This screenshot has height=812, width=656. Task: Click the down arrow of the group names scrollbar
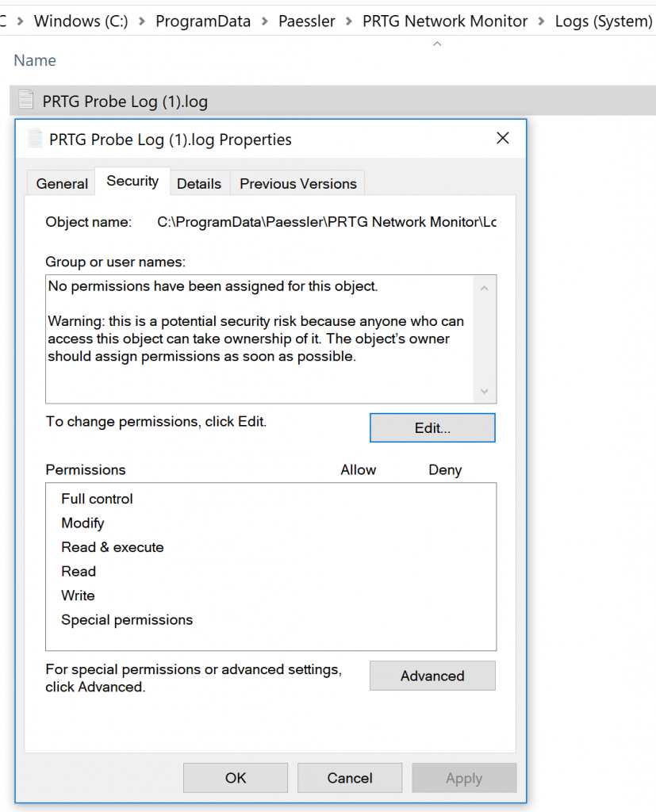click(485, 391)
